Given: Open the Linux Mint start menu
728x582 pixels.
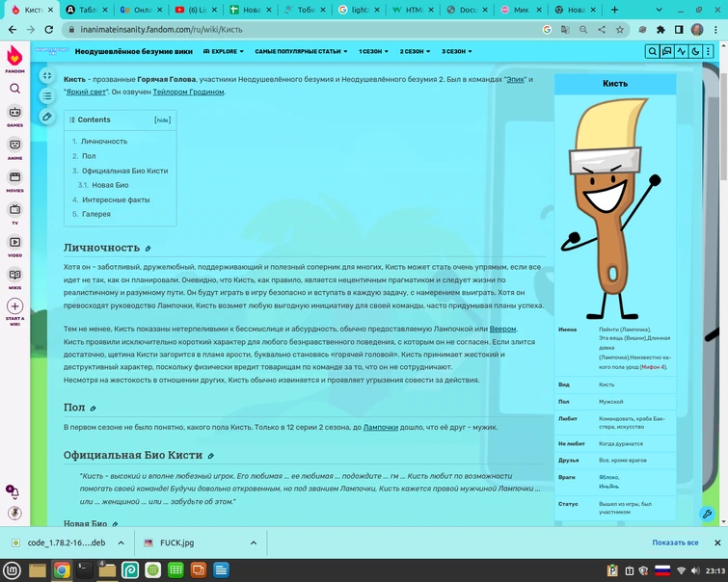Looking at the screenshot, I should coord(12,569).
